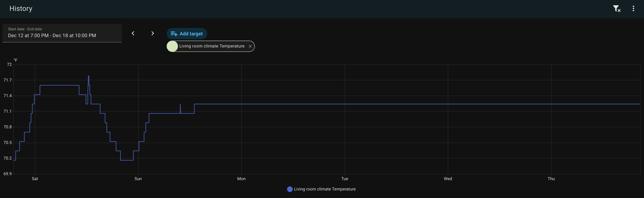Select the Living room climate Temperature chip label
Image resolution: width=644 pixels, height=198 pixels.
pyautogui.click(x=212, y=46)
